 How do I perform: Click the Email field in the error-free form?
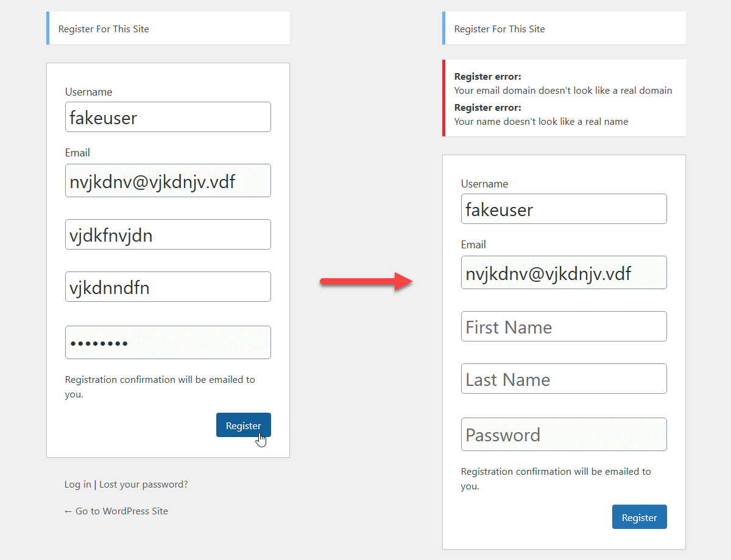pos(168,181)
